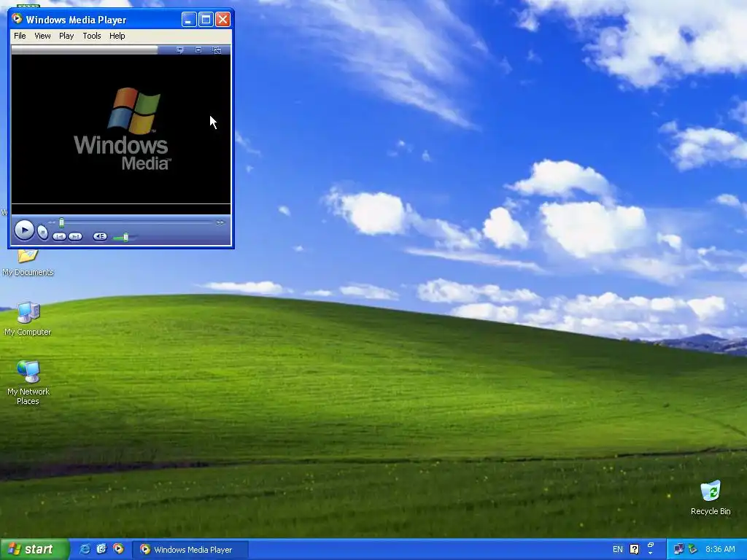Click the language bar restore icon
Screen dimensions: 747x560
651,545
